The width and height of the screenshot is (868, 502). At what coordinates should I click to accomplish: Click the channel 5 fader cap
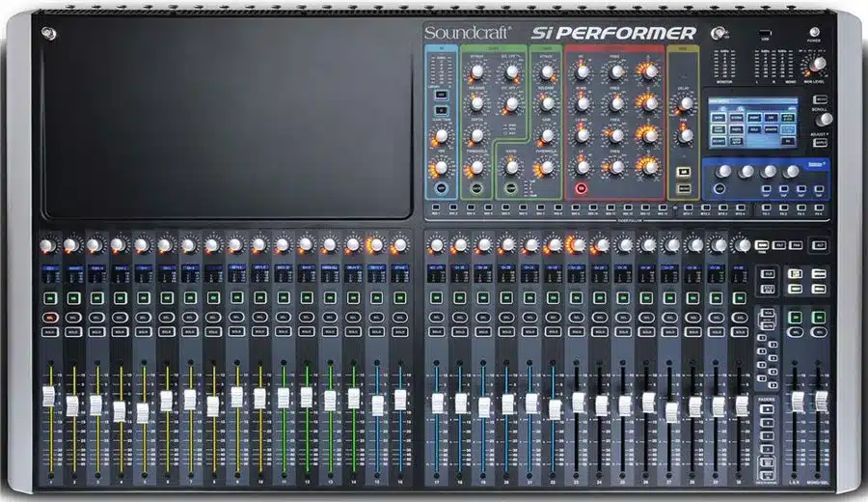(143, 413)
